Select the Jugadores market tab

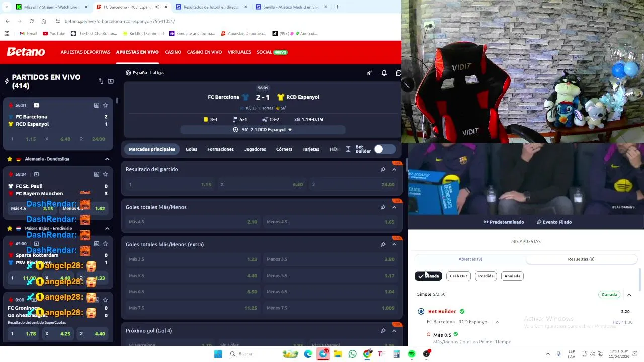(255, 149)
